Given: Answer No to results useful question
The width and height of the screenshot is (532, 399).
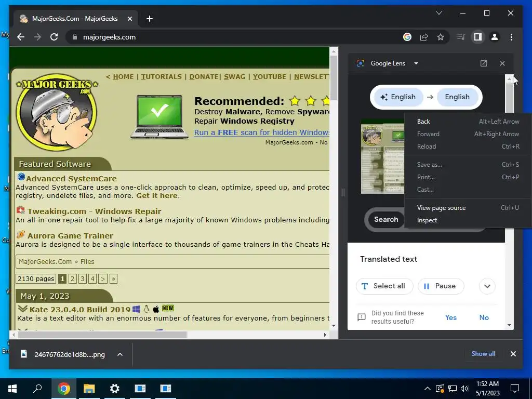Looking at the screenshot, I should click(x=484, y=317).
